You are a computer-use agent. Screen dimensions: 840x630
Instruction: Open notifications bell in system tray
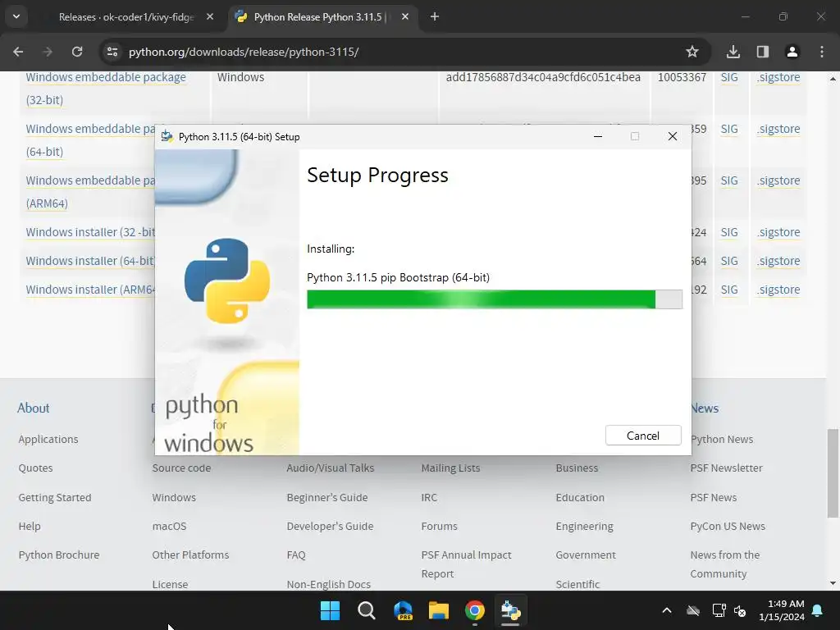coord(818,610)
